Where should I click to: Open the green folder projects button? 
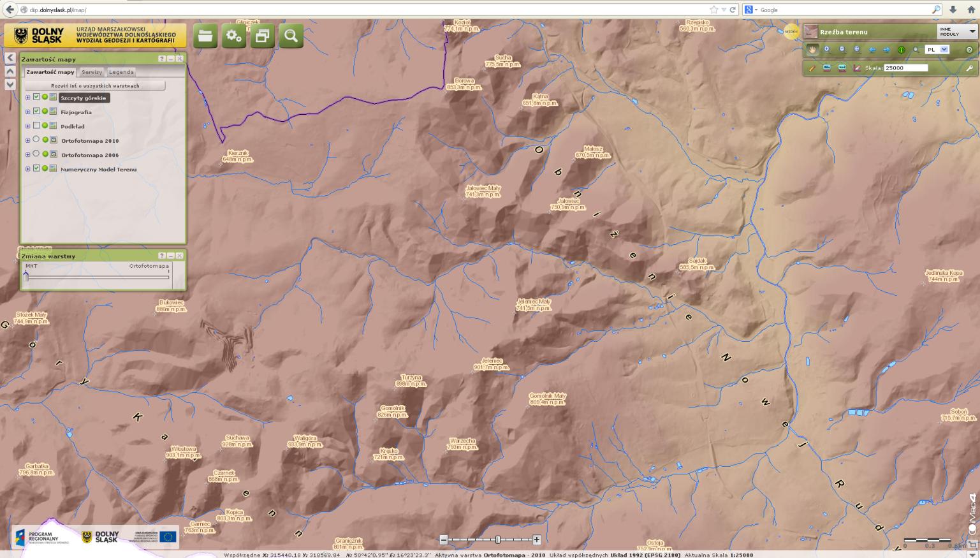[205, 36]
